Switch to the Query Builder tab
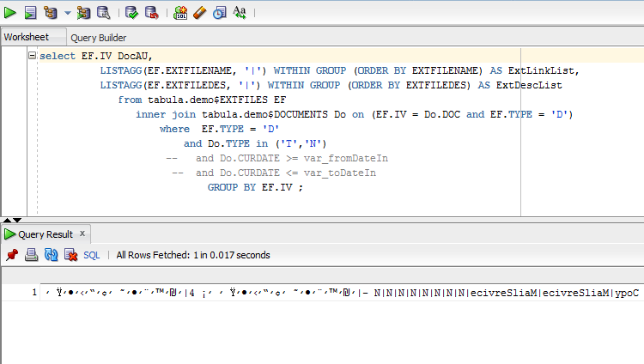 click(x=98, y=38)
